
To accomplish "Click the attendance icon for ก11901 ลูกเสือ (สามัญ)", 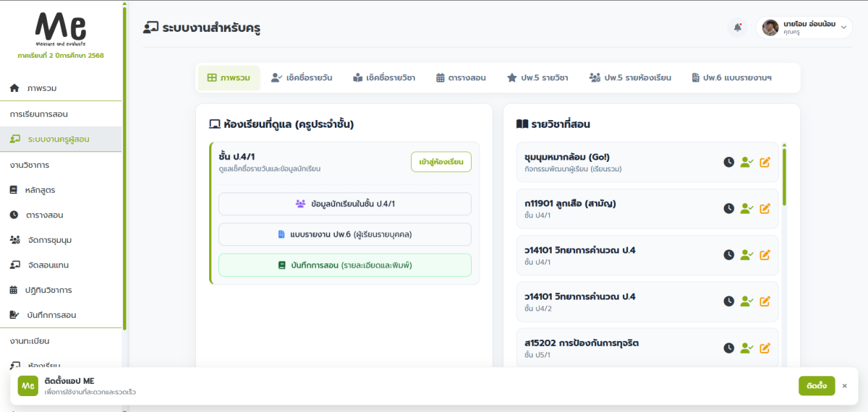I will click(746, 208).
